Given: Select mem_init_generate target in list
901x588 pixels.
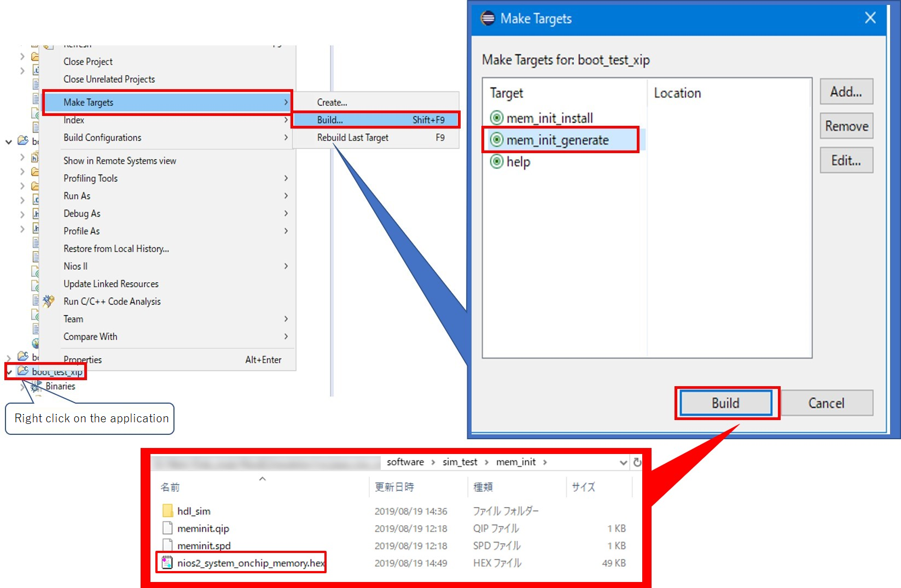Looking at the screenshot, I should pyautogui.click(x=557, y=140).
